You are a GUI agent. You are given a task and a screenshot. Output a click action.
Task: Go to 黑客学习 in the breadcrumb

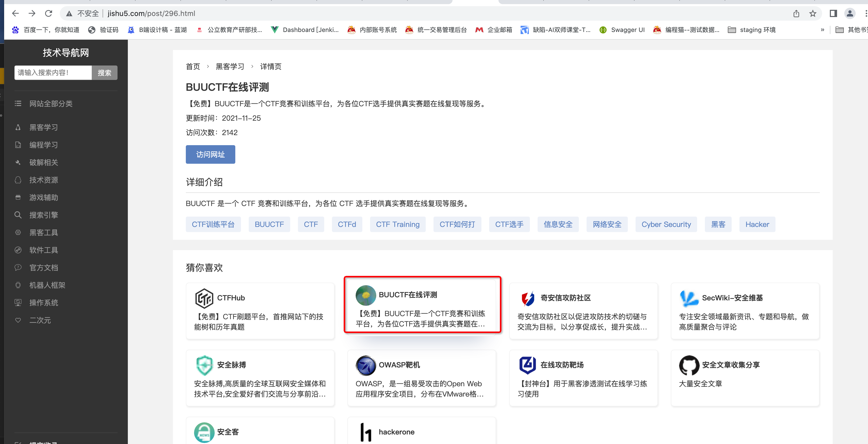230,67
